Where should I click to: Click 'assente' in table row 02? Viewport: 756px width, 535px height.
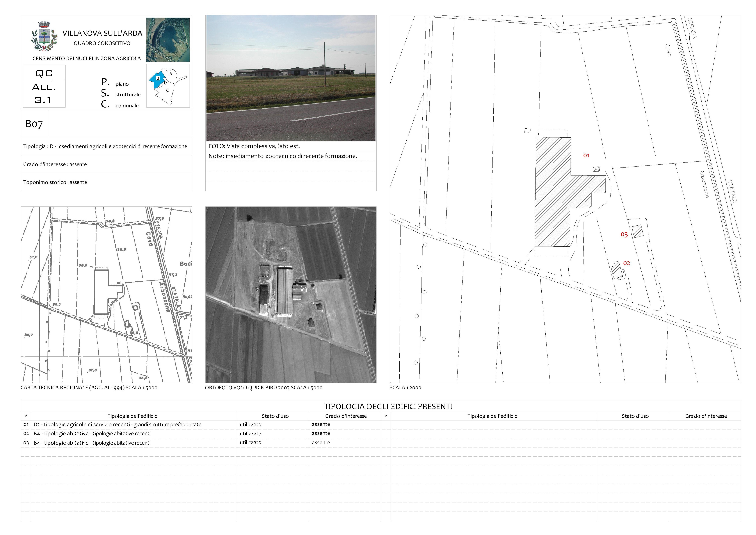(x=321, y=433)
